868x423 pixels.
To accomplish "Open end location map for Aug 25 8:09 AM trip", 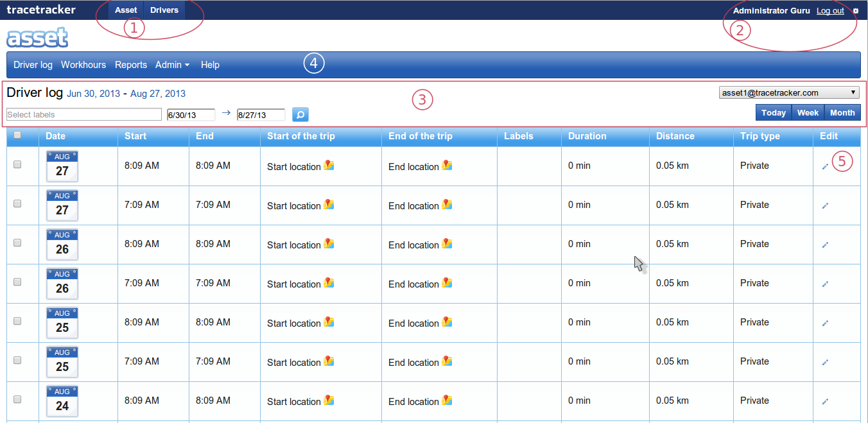I will (x=447, y=322).
